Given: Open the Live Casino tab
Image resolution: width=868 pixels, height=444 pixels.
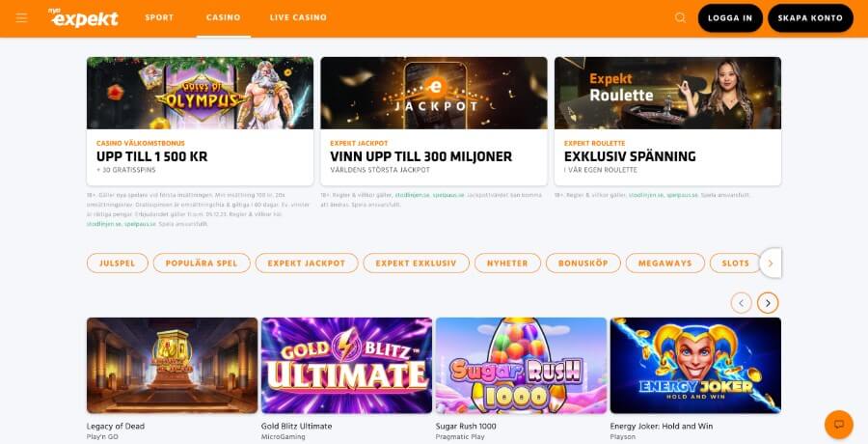Looking at the screenshot, I should point(298,17).
